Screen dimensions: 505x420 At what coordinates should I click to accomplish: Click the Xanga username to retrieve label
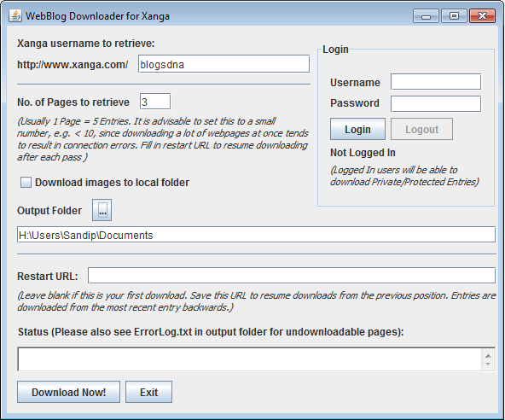pyautogui.click(x=85, y=44)
